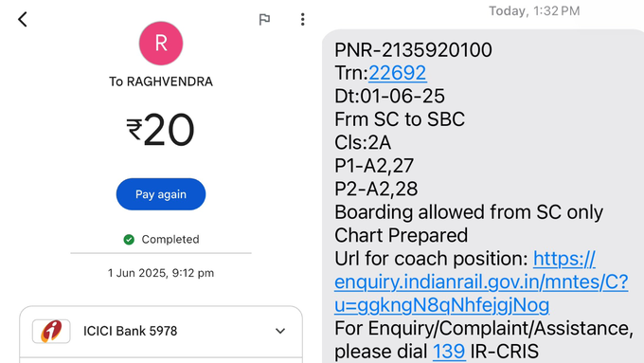
Task: Open the three-dot more options menu
Action: coord(303,19)
